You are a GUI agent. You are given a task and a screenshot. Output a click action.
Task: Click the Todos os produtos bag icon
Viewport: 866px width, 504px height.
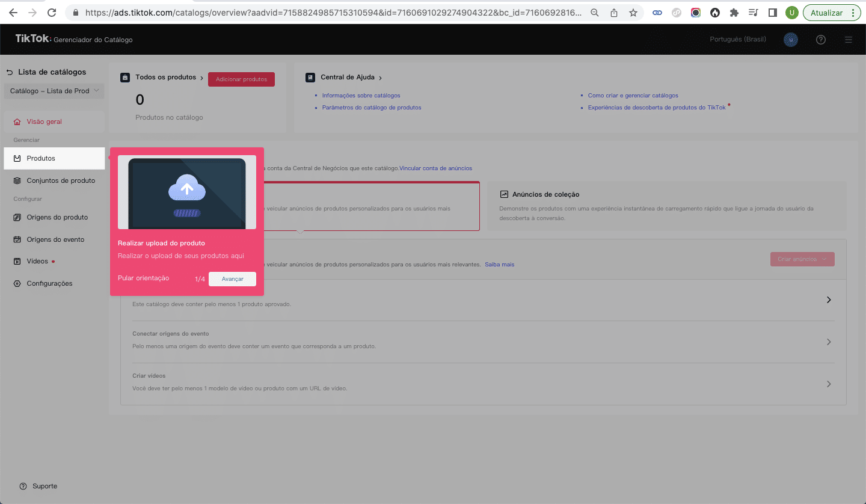125,78
